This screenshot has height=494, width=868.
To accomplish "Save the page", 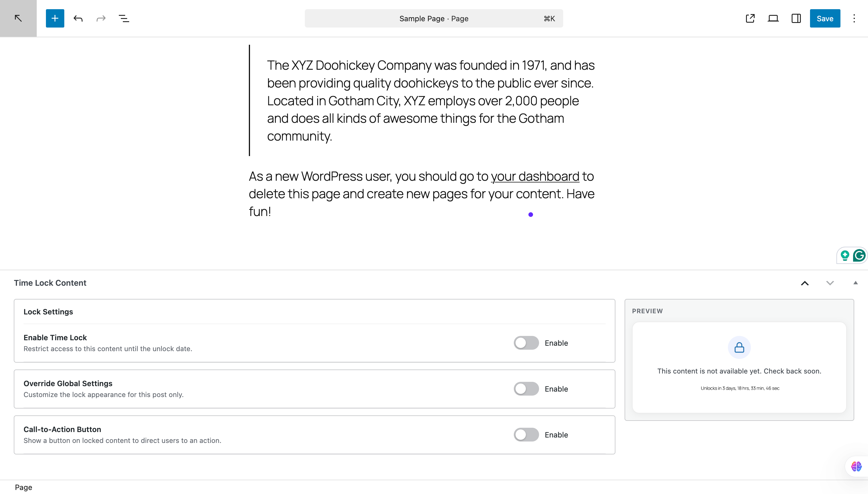I will click(825, 18).
